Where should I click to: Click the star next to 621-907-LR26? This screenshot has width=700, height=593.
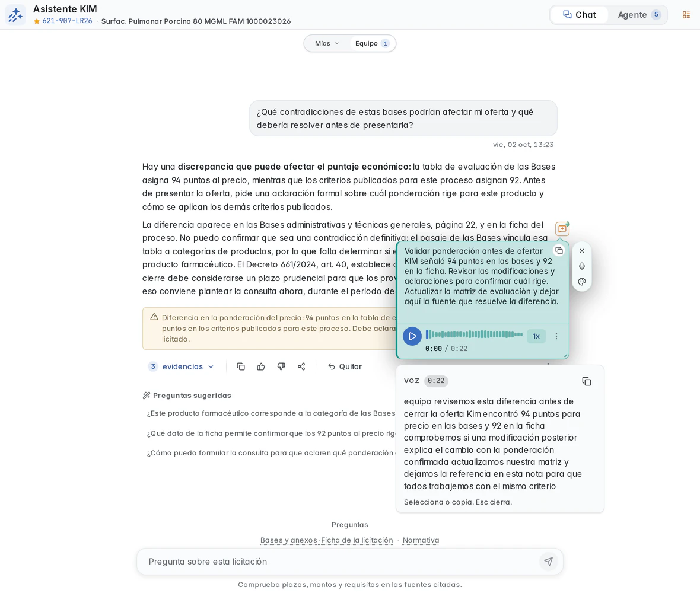[x=37, y=21]
